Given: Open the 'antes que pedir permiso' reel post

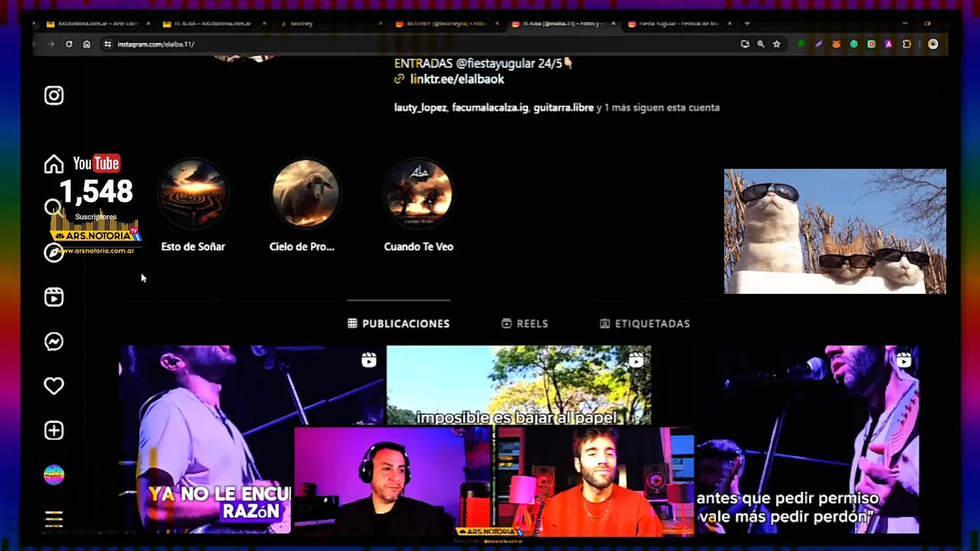Looking at the screenshot, I should coord(808,439).
